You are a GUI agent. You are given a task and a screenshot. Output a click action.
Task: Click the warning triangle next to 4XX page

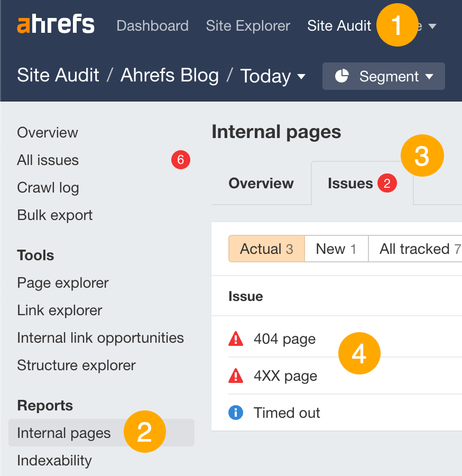236,376
